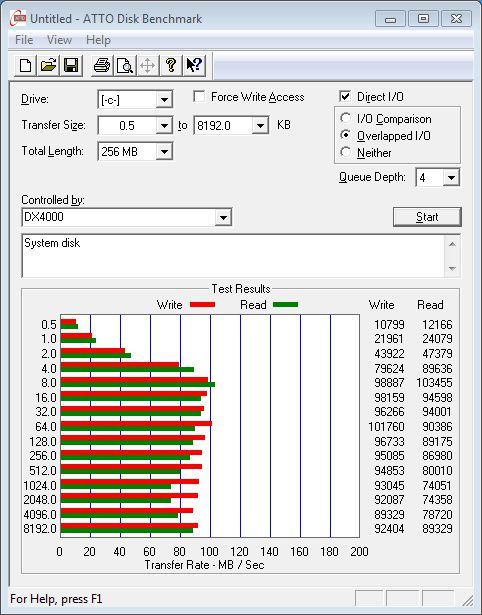Click the About question mark icon

tap(171, 65)
